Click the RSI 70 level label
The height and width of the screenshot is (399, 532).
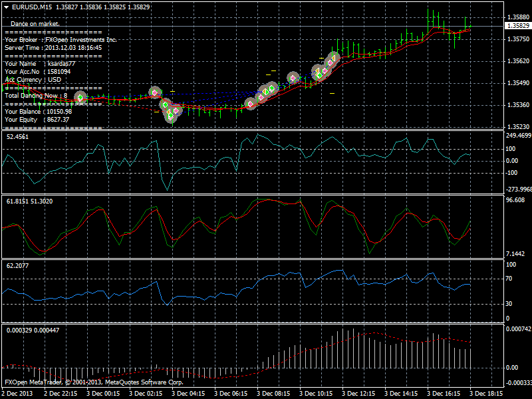click(x=509, y=279)
